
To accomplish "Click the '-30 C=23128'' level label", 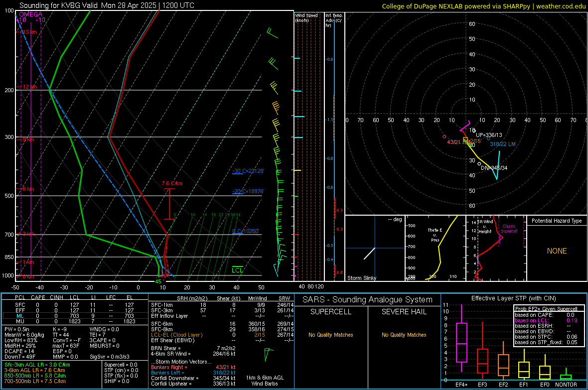I will click(248, 171).
